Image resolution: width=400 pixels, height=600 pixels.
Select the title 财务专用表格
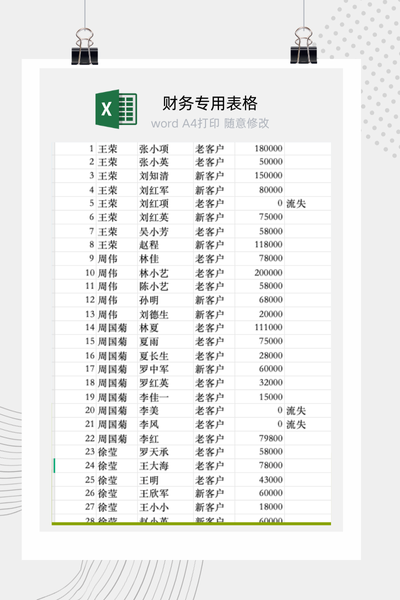210,103
